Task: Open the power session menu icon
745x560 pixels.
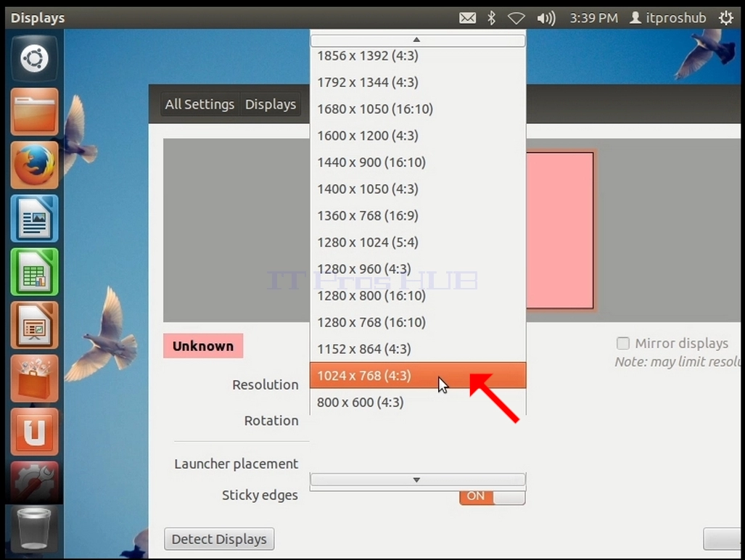Action: click(725, 18)
